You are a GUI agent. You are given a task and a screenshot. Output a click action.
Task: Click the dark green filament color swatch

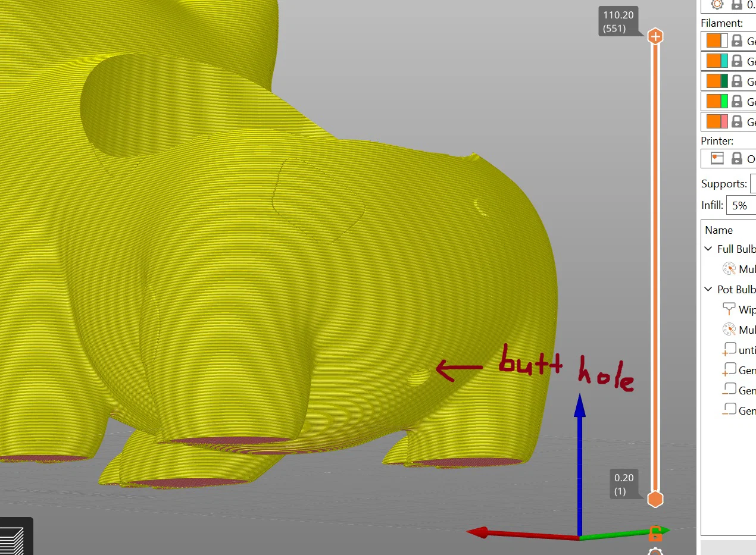coord(724,81)
